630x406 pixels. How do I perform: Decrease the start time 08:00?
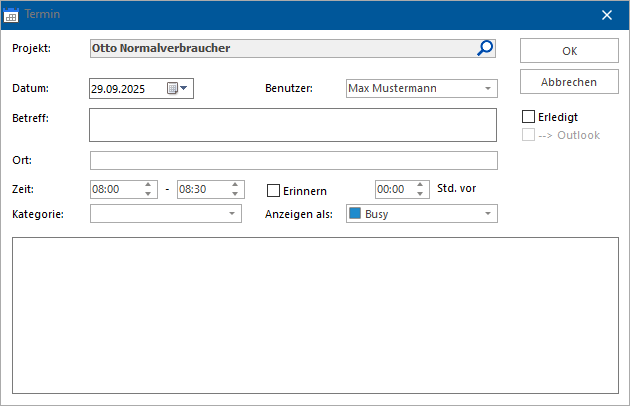148,194
